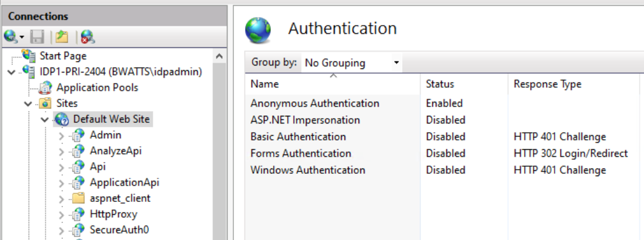The image size is (644, 240).
Task: Select the HttpProxy tree label
Action: (x=113, y=214)
